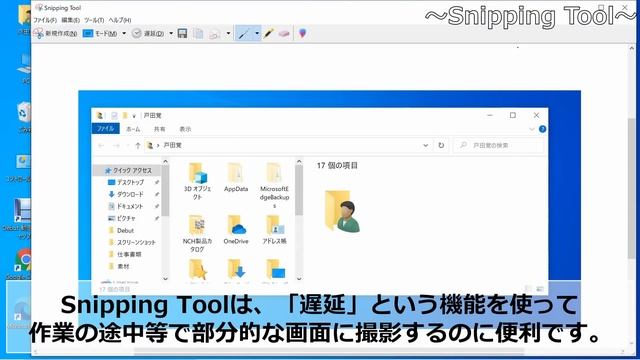Click the blue ファイル tab in captured Explorer
This screenshot has width=640, height=360.
click(106, 129)
